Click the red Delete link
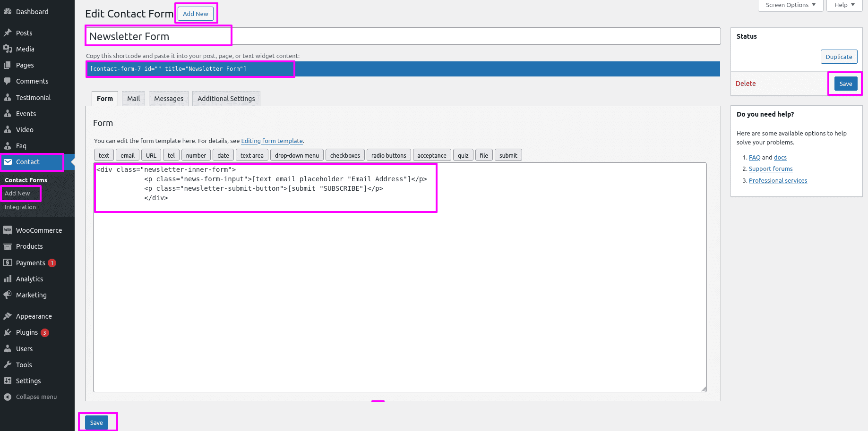The width and height of the screenshot is (868, 431). tap(746, 83)
